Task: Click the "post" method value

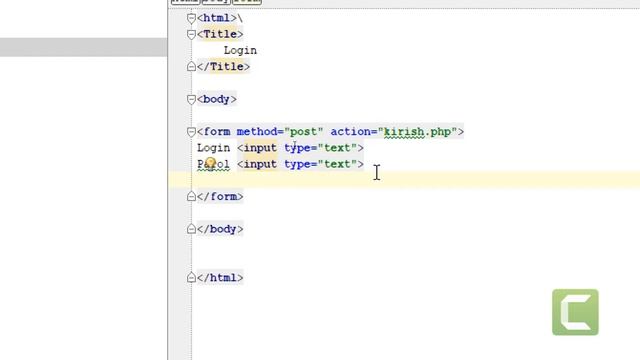Action: [x=303, y=132]
